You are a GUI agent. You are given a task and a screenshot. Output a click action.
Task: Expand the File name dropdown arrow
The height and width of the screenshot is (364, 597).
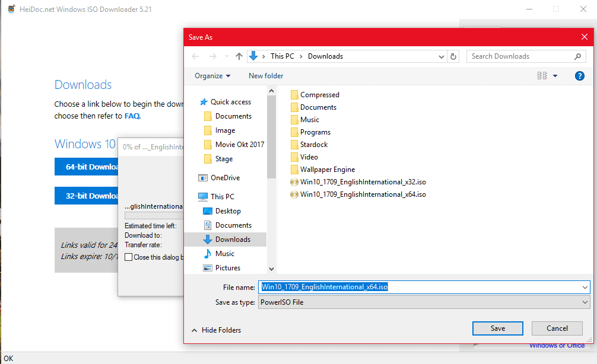[x=585, y=287]
